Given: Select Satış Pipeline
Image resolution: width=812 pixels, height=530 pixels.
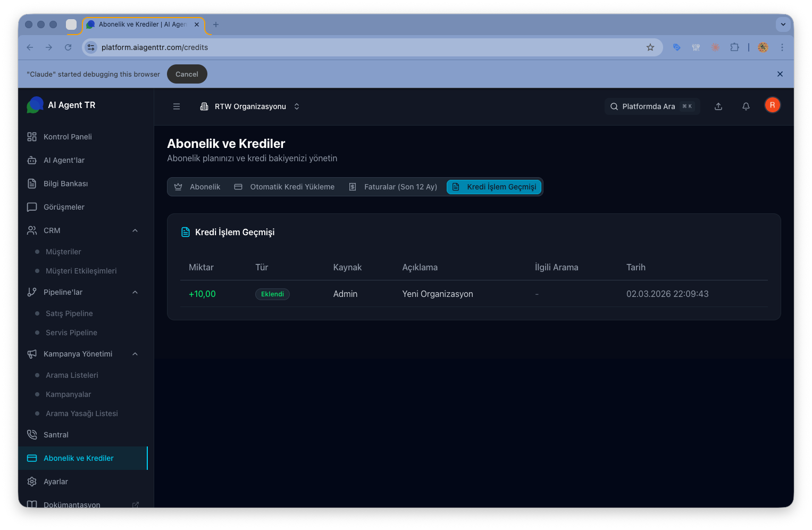Looking at the screenshot, I should pos(69,313).
